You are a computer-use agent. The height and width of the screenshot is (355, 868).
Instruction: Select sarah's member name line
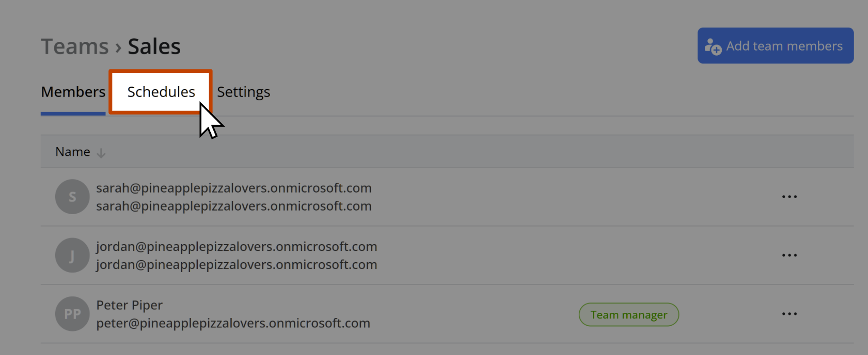tap(234, 188)
